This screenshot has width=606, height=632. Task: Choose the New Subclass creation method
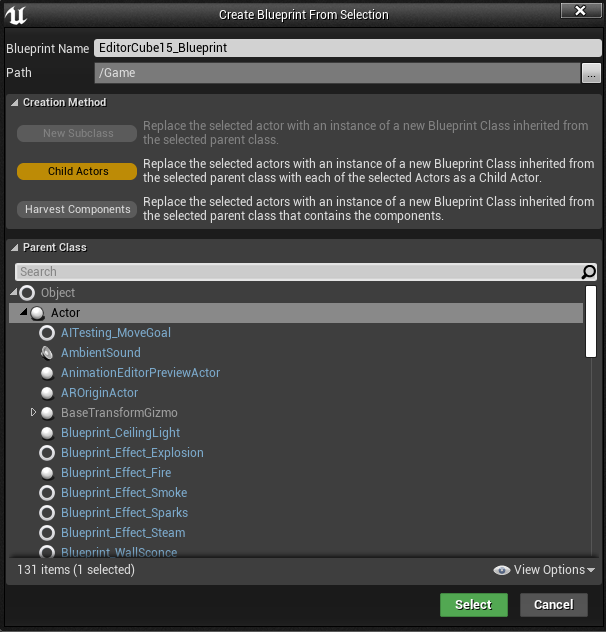click(x=77, y=133)
